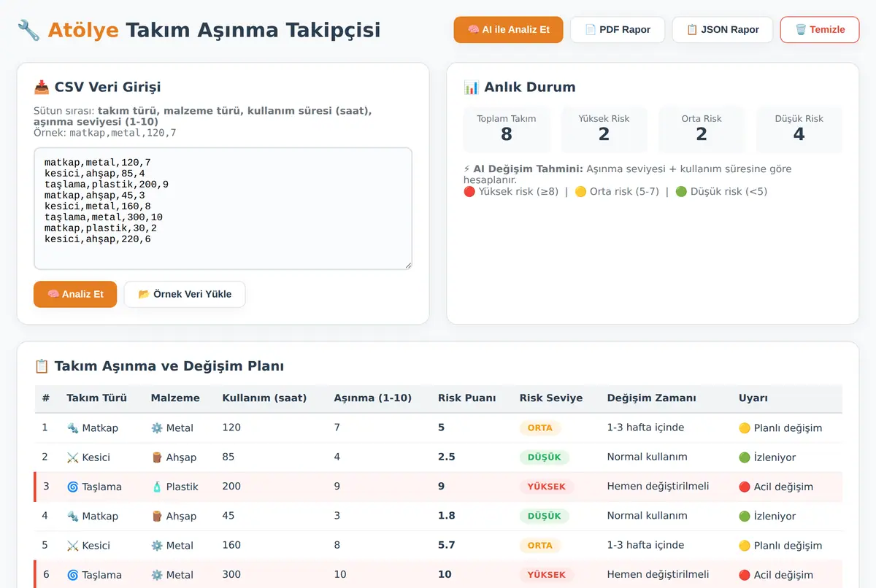This screenshot has height=588, width=876.
Task: Click the ORTA badge in row 1
Action: click(x=540, y=428)
